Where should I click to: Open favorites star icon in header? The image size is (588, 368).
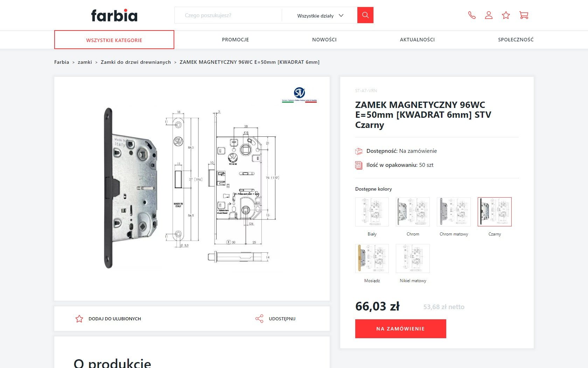506,15
